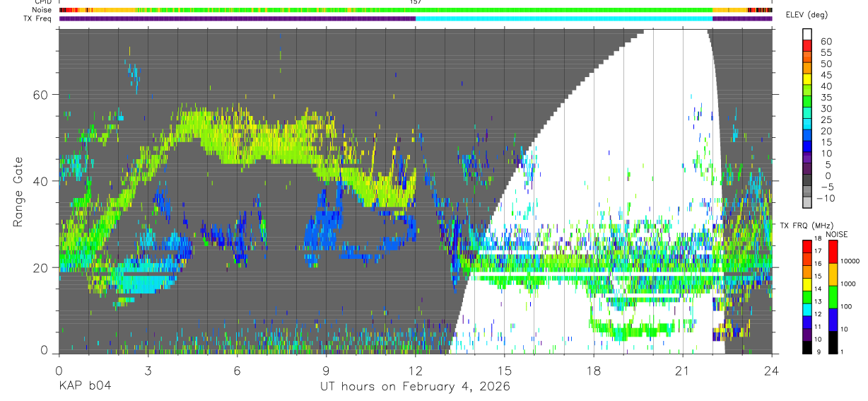Click the '1000' label on NOISE scale
This screenshot has width=868, height=401.
[x=848, y=284]
